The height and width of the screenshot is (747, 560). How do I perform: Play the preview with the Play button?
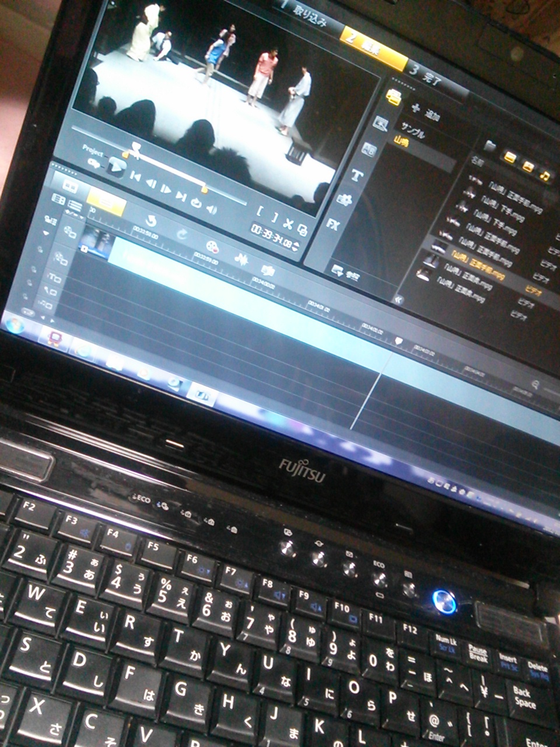tap(117, 167)
